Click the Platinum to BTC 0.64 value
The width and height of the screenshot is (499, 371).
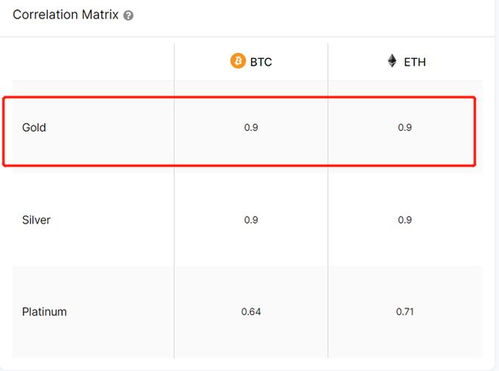[x=251, y=312]
